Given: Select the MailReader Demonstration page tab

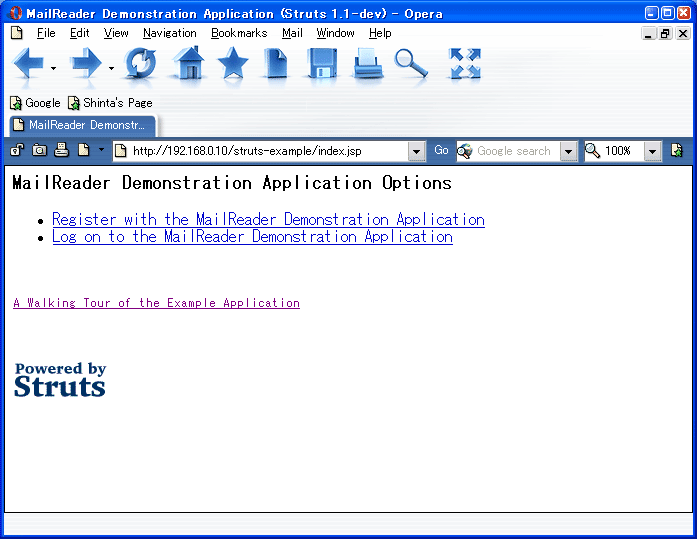Looking at the screenshot, I should coord(82,126).
